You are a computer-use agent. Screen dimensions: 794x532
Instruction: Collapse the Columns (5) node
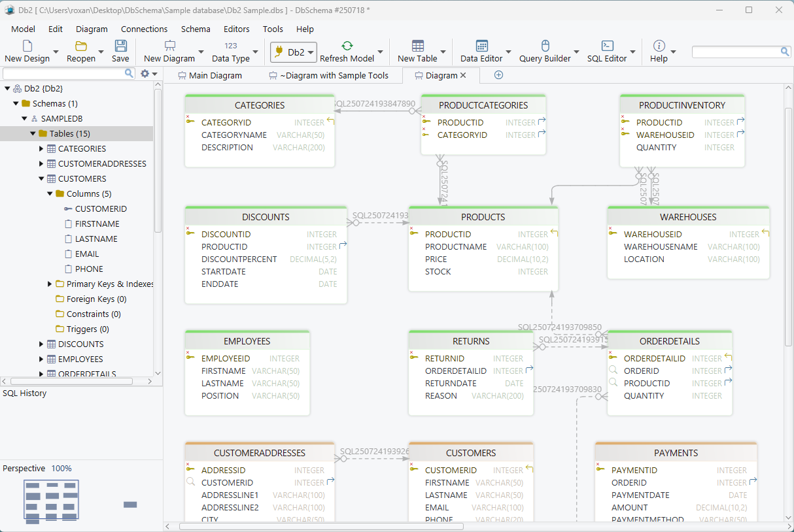[x=50, y=193]
